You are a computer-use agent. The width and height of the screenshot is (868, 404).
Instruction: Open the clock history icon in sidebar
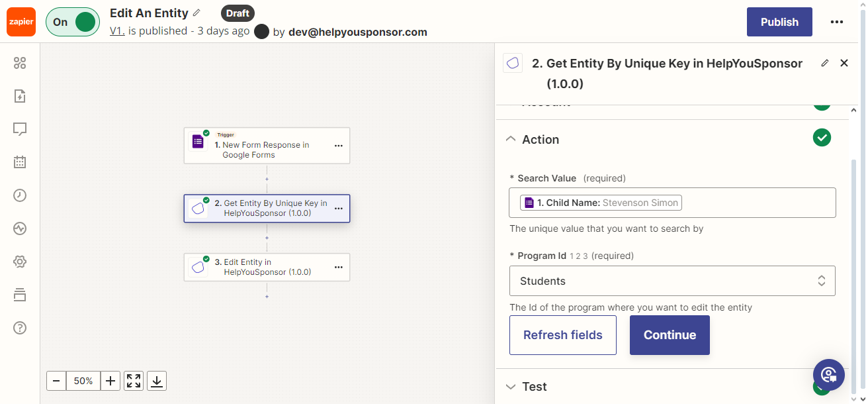[x=20, y=195]
